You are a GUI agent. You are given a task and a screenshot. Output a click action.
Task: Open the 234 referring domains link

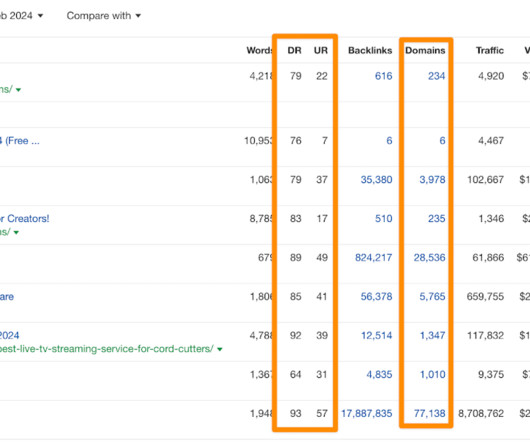tap(436, 76)
